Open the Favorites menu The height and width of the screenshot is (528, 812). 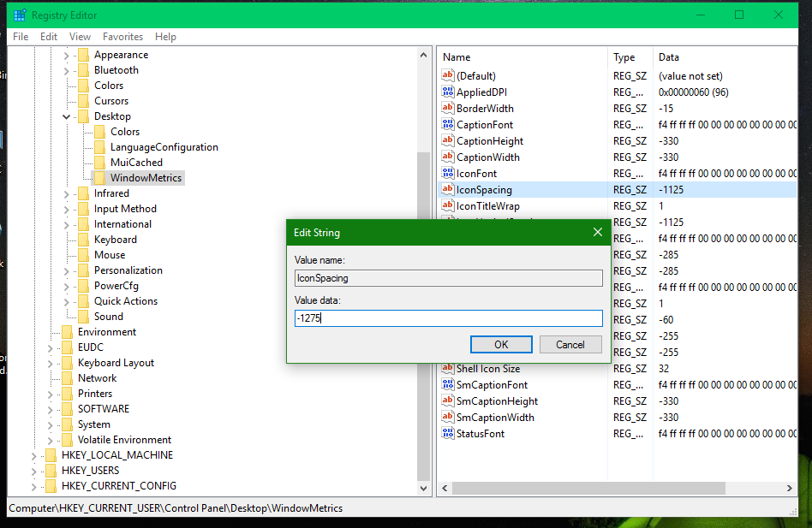coord(122,37)
